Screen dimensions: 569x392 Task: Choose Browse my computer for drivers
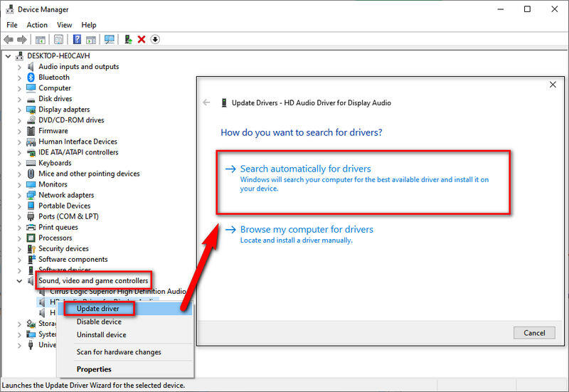307,230
